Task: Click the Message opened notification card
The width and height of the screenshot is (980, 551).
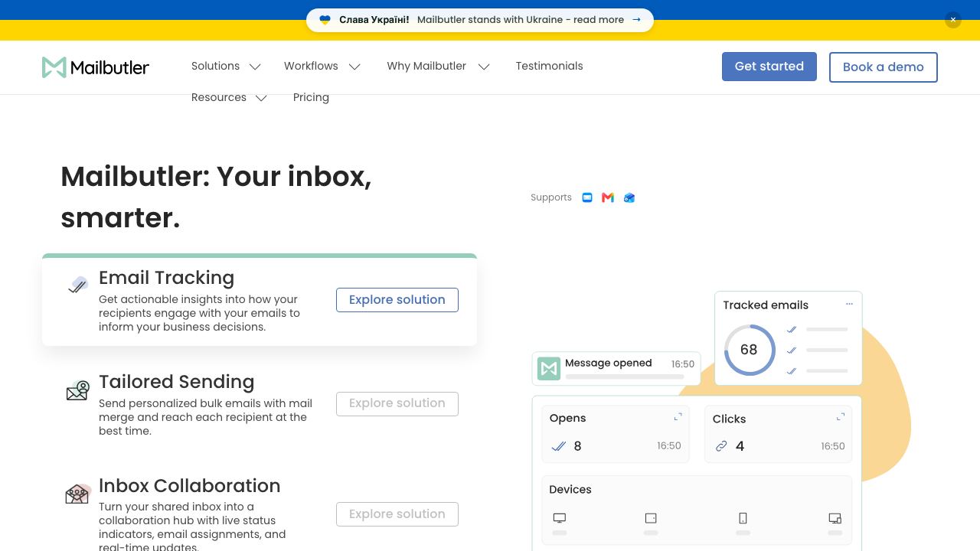Action: coord(616,368)
